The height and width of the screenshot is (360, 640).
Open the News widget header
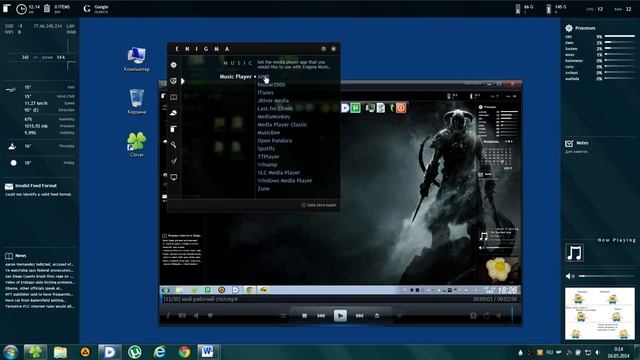[16, 256]
